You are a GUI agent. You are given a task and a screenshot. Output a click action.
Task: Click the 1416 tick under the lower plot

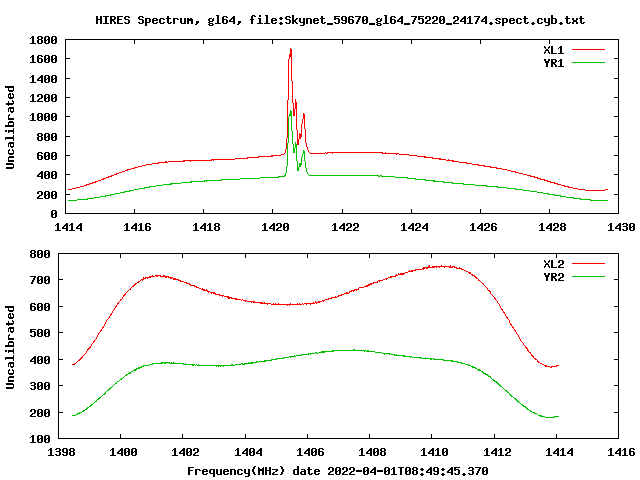(621, 452)
